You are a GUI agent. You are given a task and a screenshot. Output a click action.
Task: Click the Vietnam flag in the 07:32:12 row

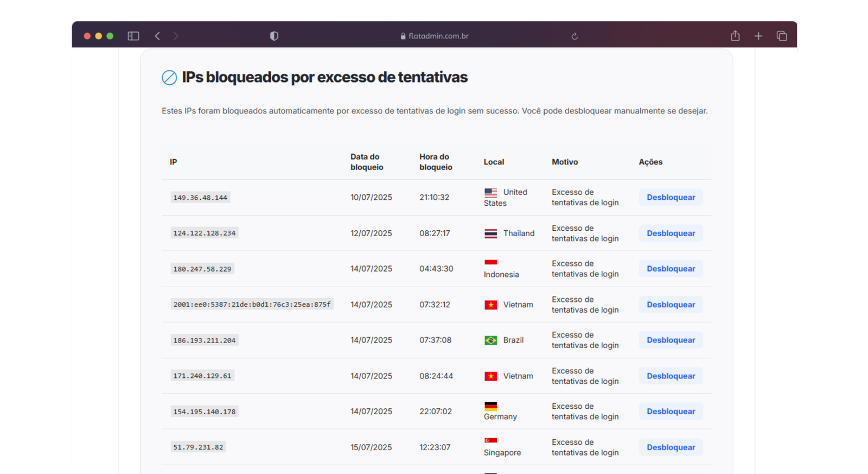490,305
